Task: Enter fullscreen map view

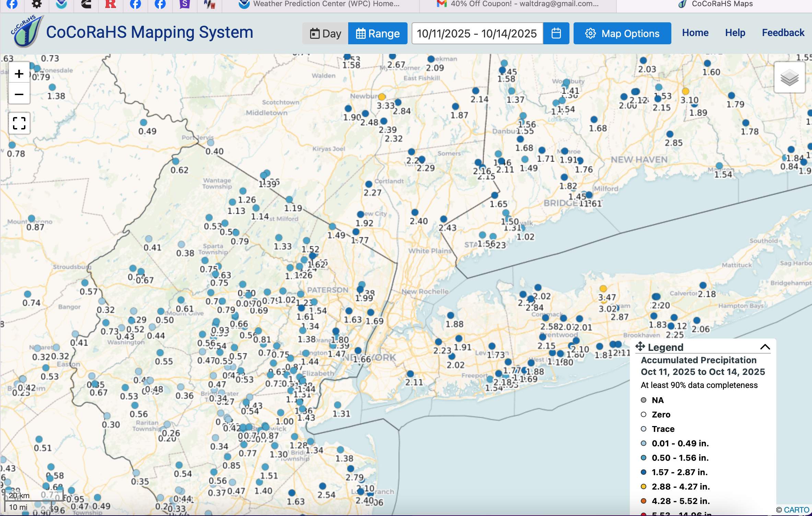Action: tap(19, 123)
